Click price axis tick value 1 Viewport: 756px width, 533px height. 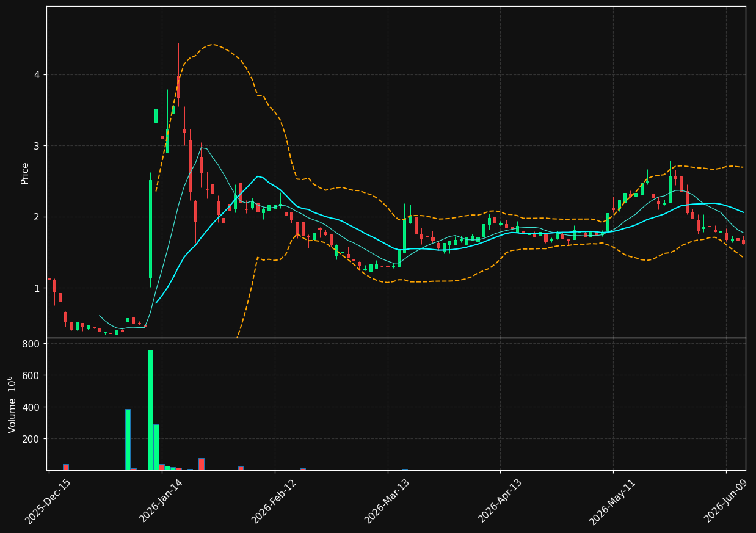(37, 288)
